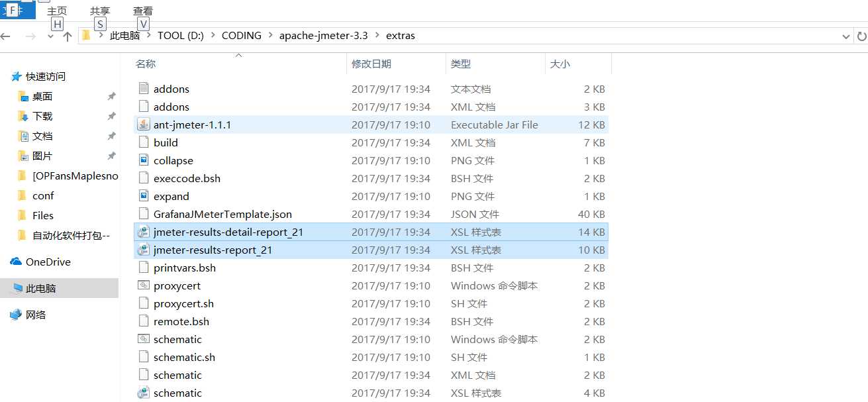868x402 pixels.
Task: Sort by 类型 column header
Action: [x=461, y=64]
